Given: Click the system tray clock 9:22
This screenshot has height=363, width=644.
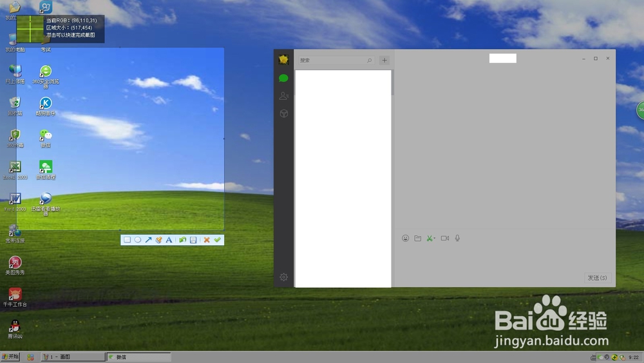Looking at the screenshot, I should point(633,357).
